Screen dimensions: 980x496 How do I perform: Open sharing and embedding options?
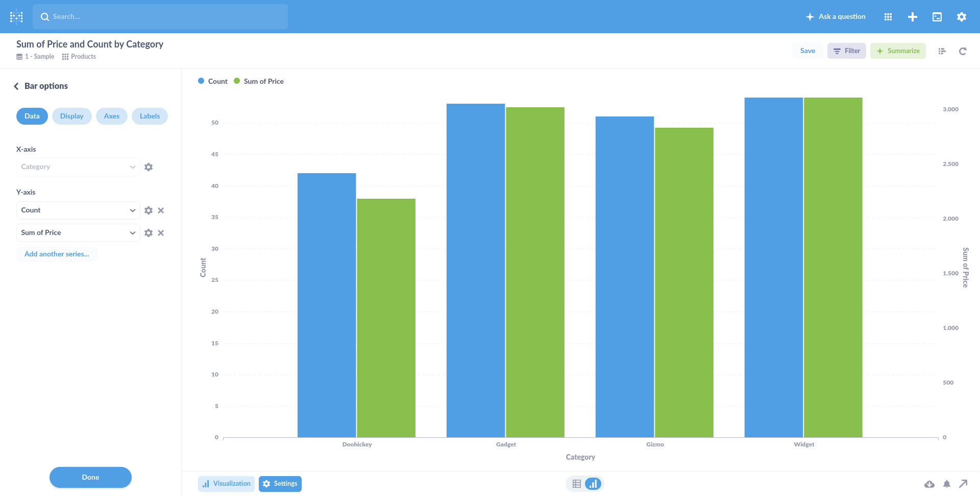point(964,484)
